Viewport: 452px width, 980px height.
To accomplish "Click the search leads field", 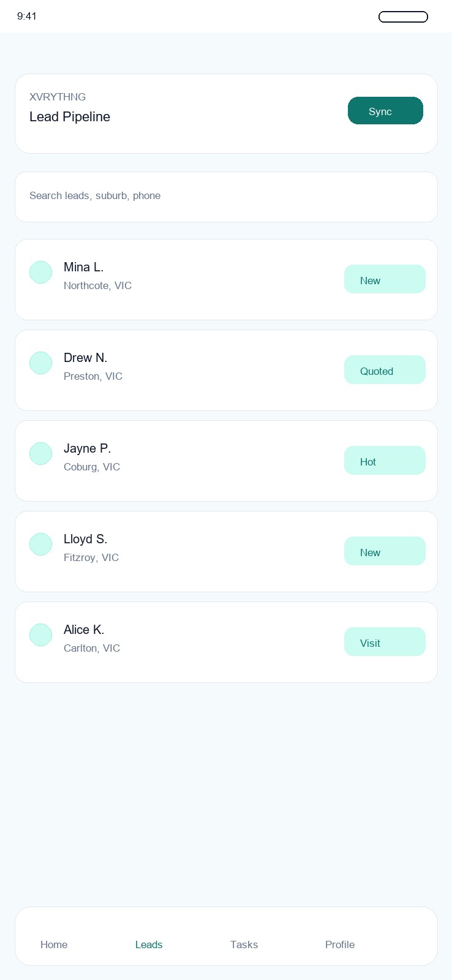I will (226, 196).
